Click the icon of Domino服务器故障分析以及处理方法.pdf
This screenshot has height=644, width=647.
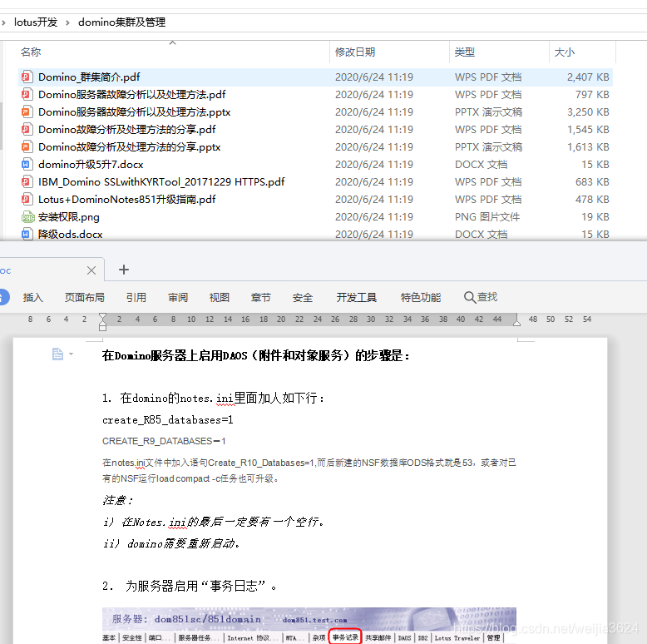click(27, 95)
